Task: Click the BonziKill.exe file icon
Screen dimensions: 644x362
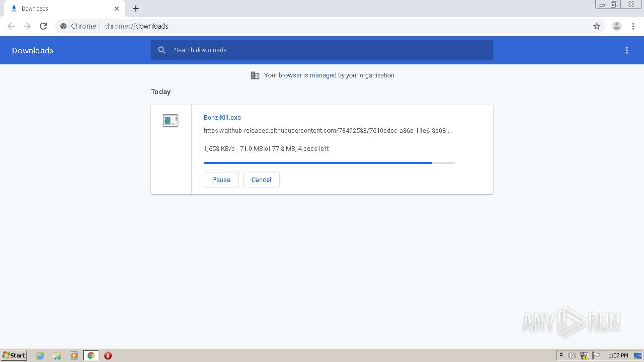Action: tap(171, 120)
